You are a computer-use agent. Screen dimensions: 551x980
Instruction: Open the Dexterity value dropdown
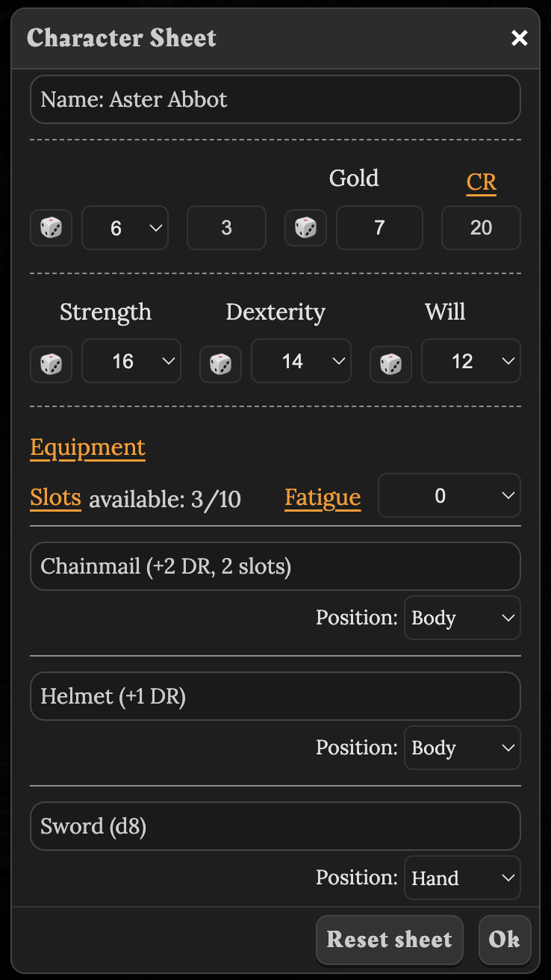coord(302,361)
